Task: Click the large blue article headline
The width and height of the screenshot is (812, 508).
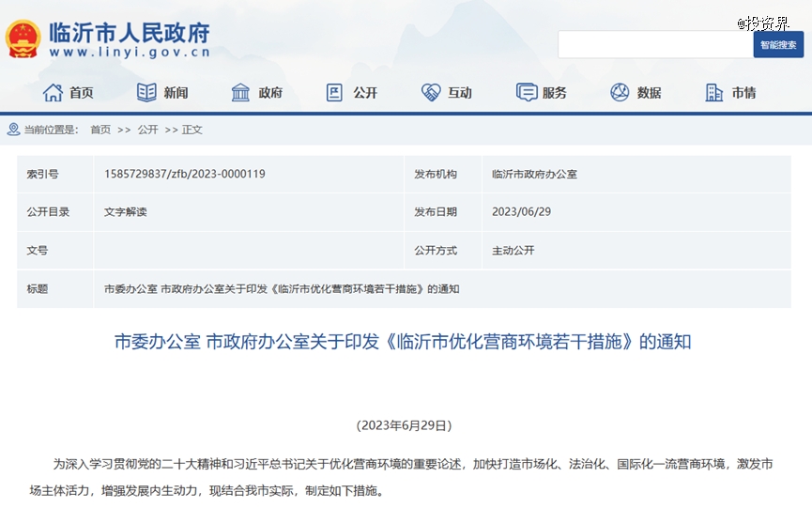Action: pos(403,342)
